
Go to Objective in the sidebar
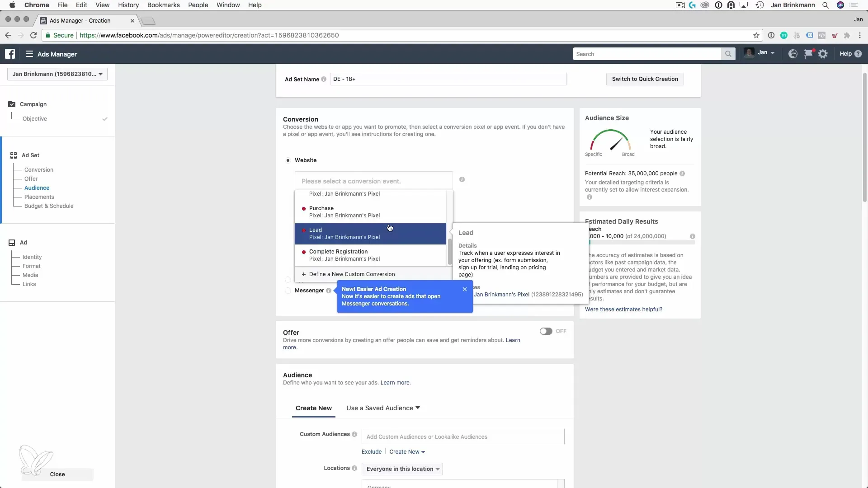(35, 119)
